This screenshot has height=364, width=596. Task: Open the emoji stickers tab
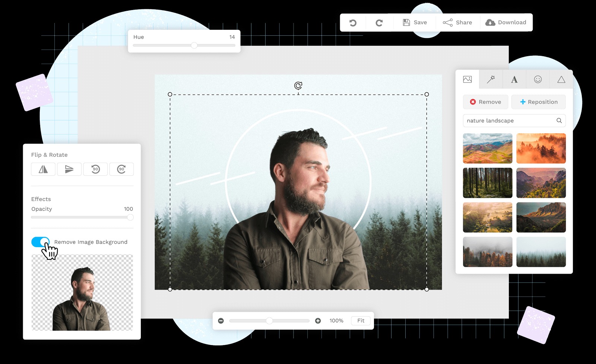[538, 79]
